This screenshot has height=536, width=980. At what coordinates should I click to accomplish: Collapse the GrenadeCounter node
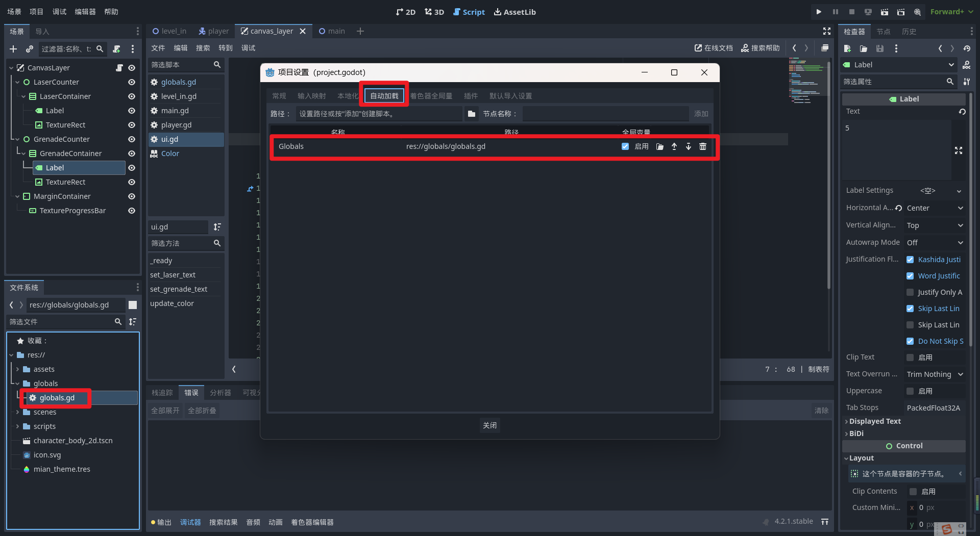tap(17, 139)
